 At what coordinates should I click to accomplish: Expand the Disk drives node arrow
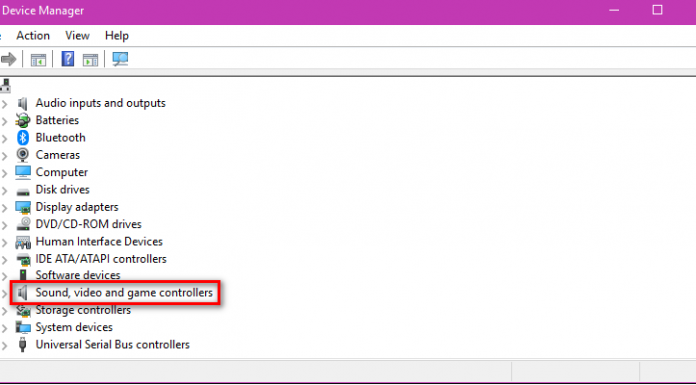4,191
